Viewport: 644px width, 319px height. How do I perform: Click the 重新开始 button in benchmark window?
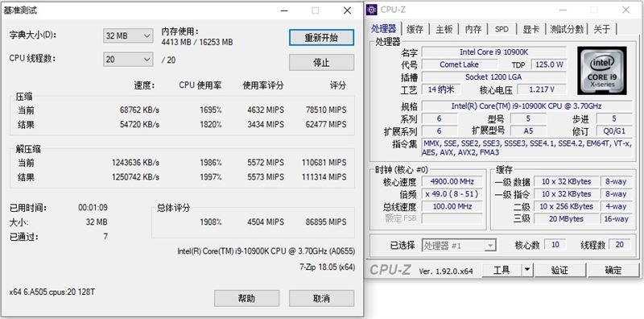click(321, 37)
